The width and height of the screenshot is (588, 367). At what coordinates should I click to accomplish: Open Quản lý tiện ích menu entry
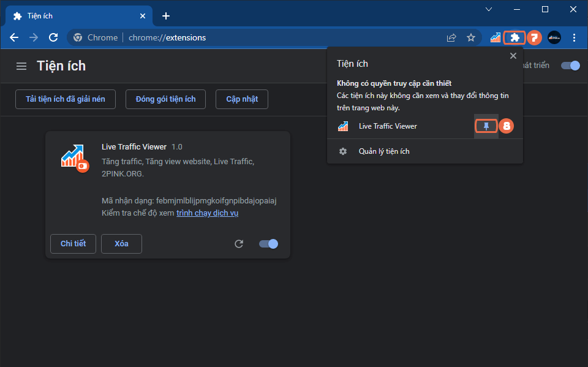tap(425, 151)
